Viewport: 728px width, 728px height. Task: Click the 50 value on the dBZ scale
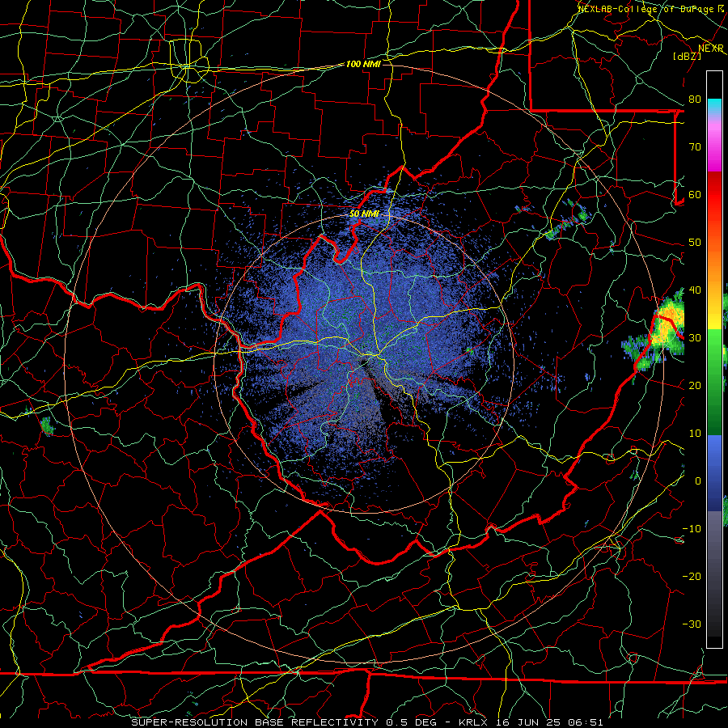[x=695, y=243]
